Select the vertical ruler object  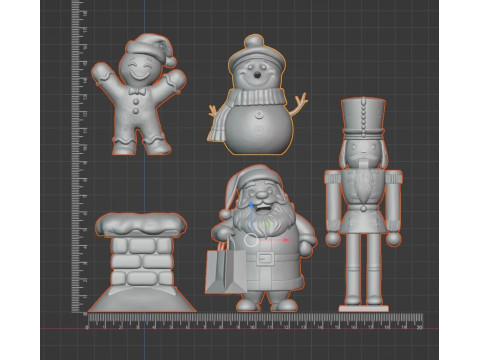(x=79, y=157)
